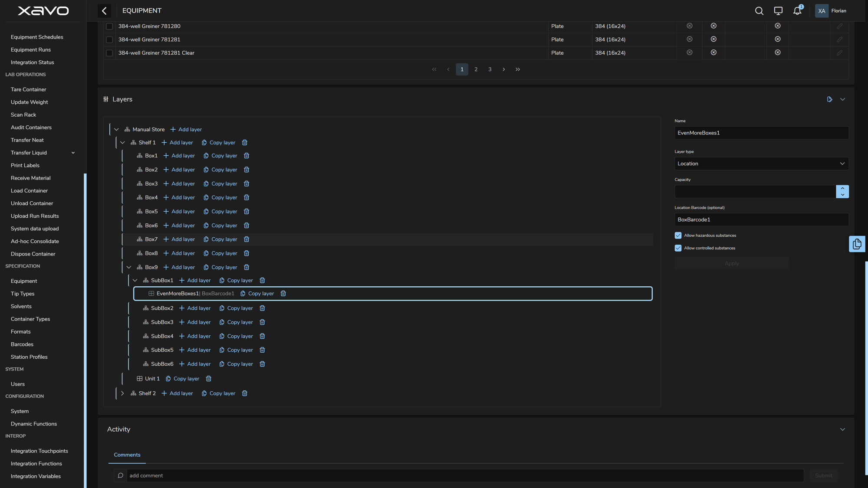Viewport: 868px width, 488px height.
Task: Click trash icon on Box7 row
Action: [247, 239]
